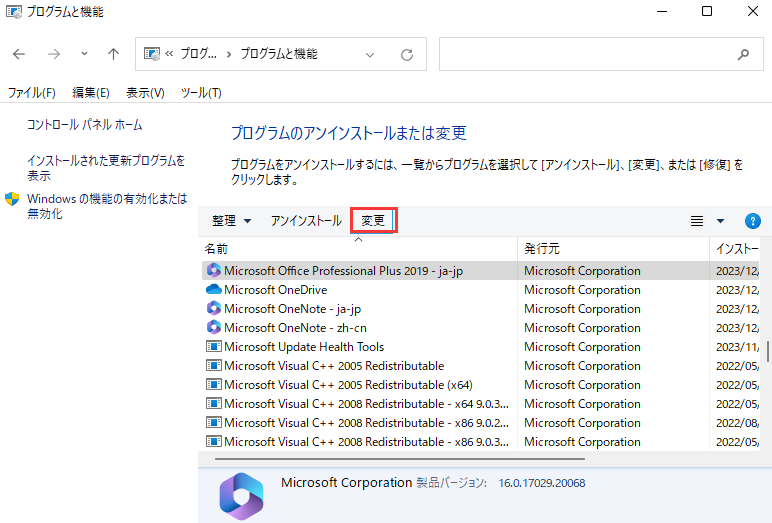The width and height of the screenshot is (772, 523).
Task: Click the large Office logo in details pane
Action: tap(241, 496)
